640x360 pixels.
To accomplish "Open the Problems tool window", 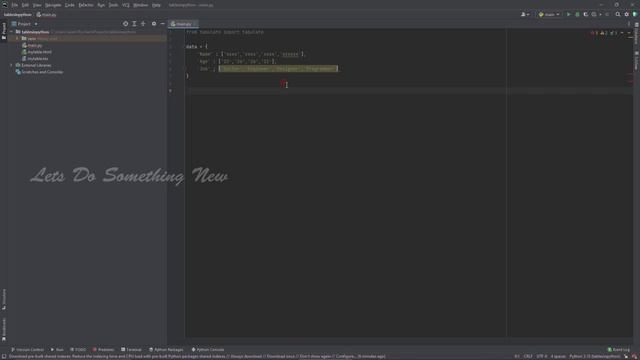I will coord(103,350).
